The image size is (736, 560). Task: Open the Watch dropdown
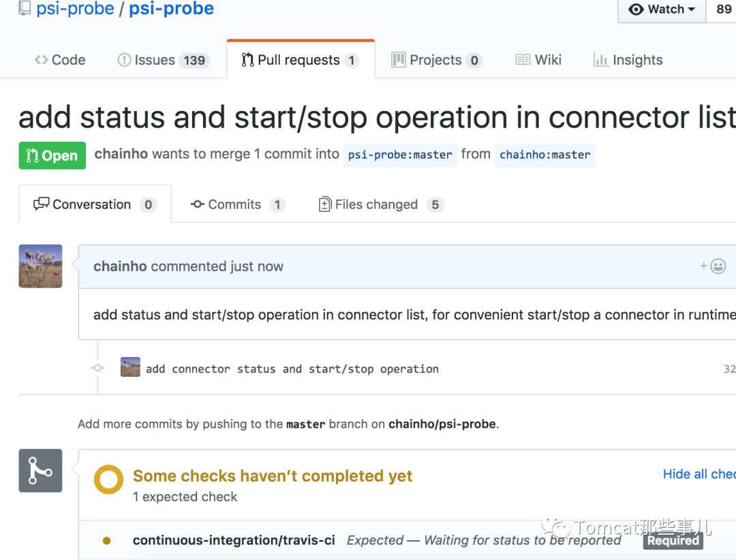pyautogui.click(x=662, y=10)
